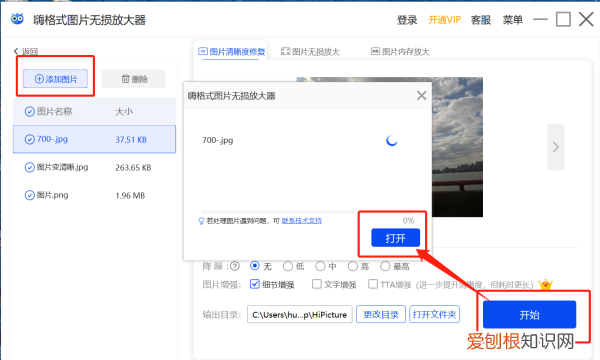
Task: Toggle the check circle for 图片变清晰.jpg
Action: [x=29, y=167]
